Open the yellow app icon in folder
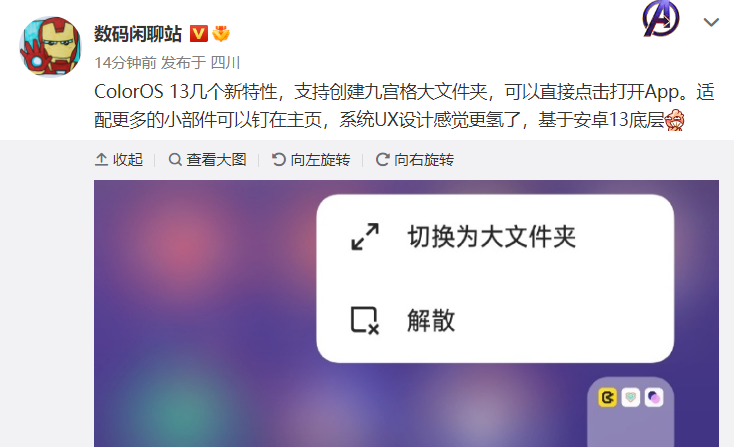 click(608, 398)
